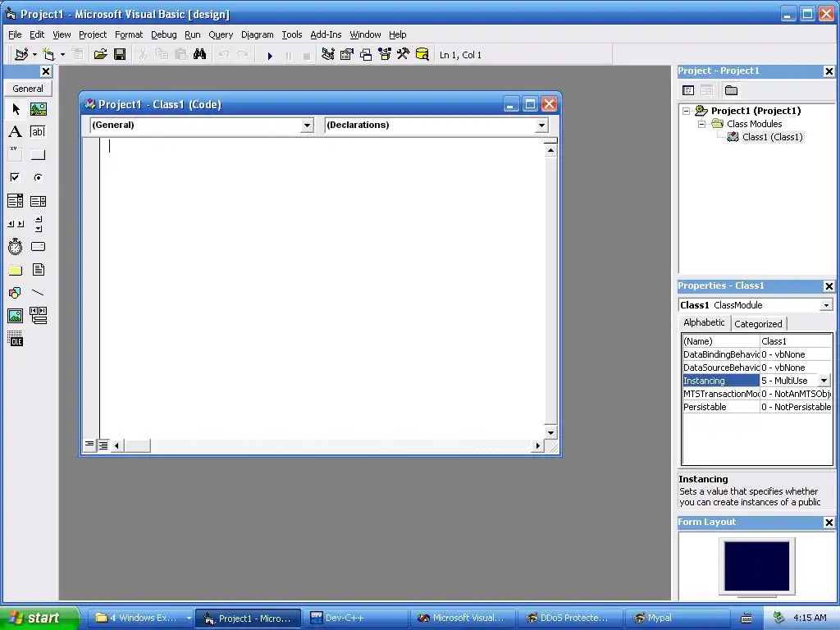The image size is (840, 630).
Task: Open Add Standard EXE Project dropdown arrow
Action: point(34,54)
